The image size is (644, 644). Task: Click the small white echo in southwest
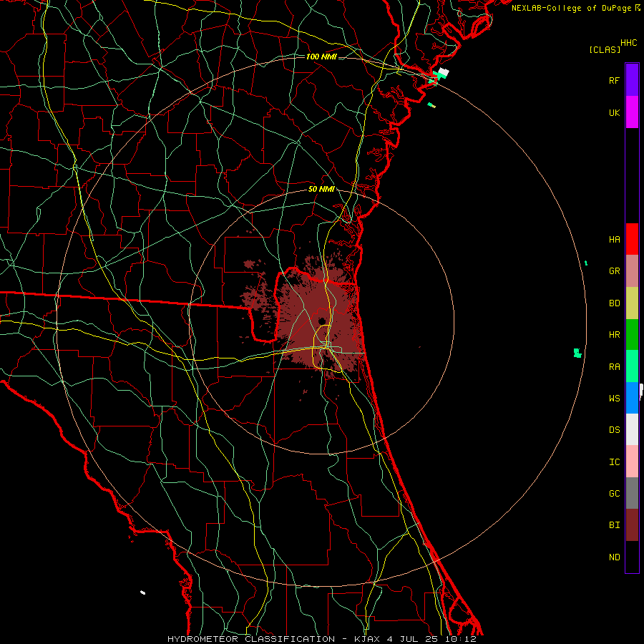(142, 592)
